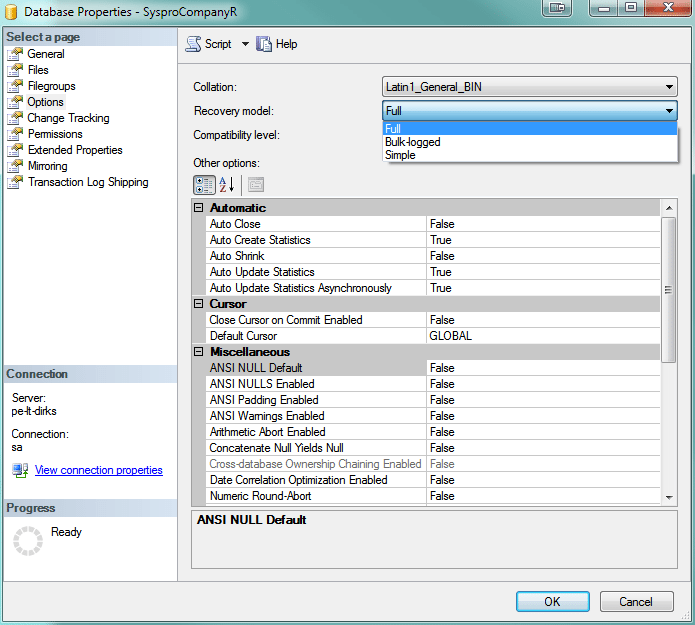Image resolution: width=695 pixels, height=625 pixels.
Task: Go to the Options page
Action: [46, 102]
